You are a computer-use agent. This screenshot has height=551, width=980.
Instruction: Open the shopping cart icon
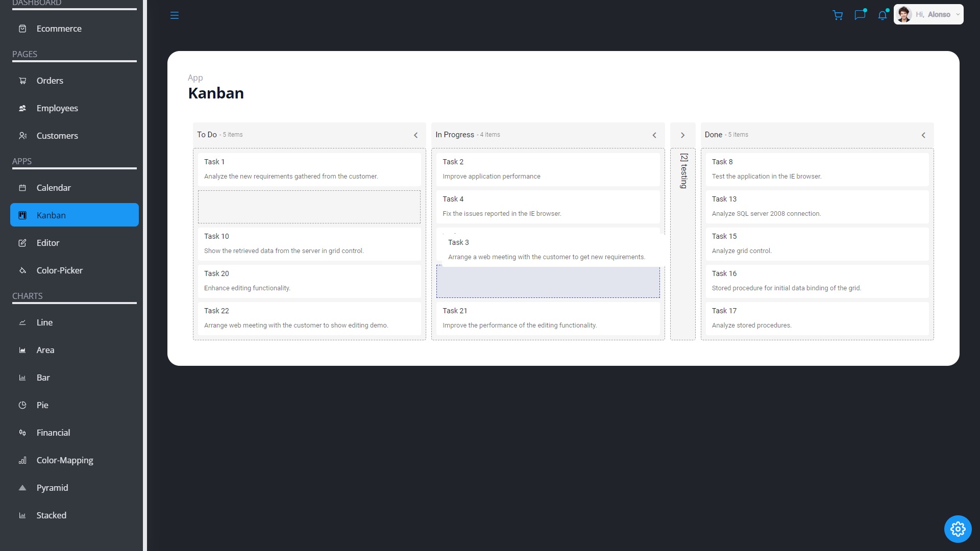[838, 15]
